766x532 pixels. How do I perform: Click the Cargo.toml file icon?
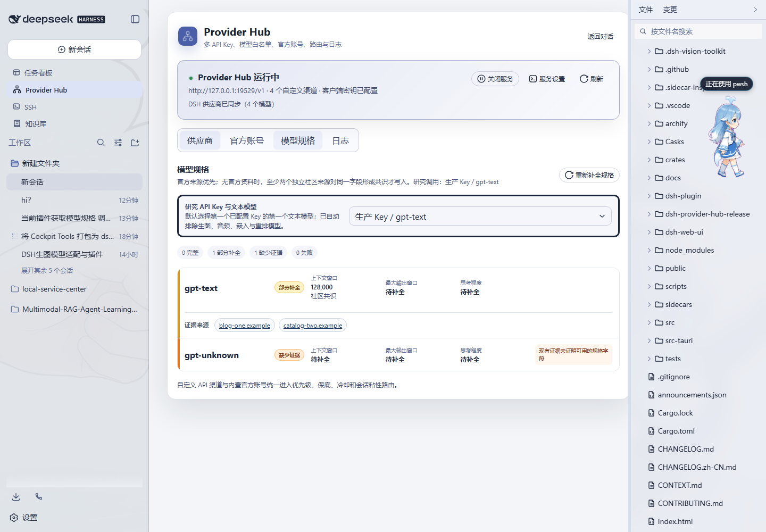point(651,431)
